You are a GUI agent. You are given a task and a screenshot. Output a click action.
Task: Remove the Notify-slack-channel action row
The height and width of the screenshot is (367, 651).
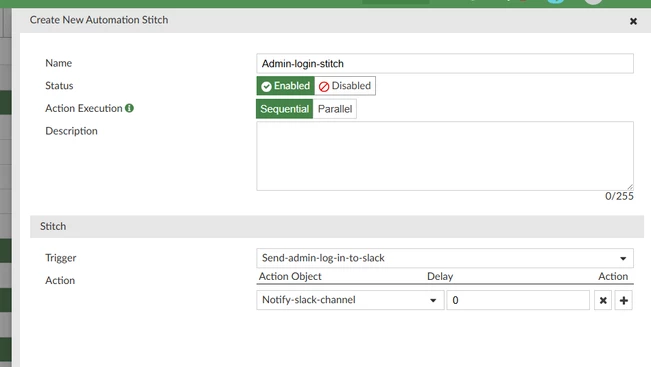603,300
